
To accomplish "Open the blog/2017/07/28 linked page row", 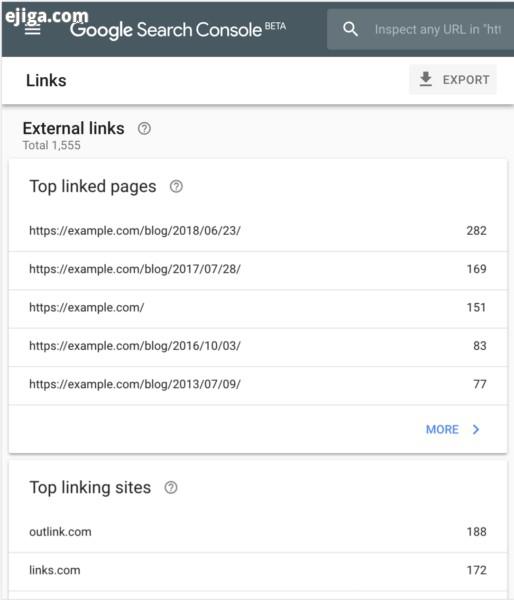I will tap(258, 269).
